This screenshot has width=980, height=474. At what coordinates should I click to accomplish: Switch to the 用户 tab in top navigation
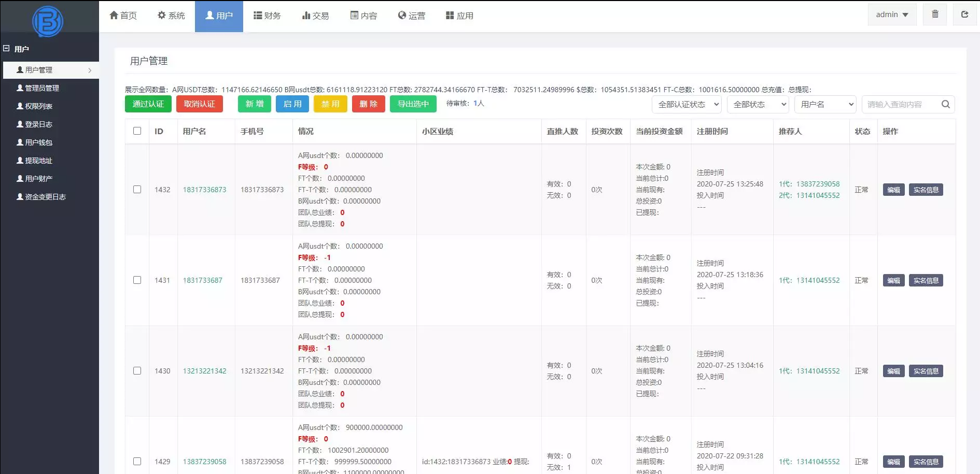point(219,15)
